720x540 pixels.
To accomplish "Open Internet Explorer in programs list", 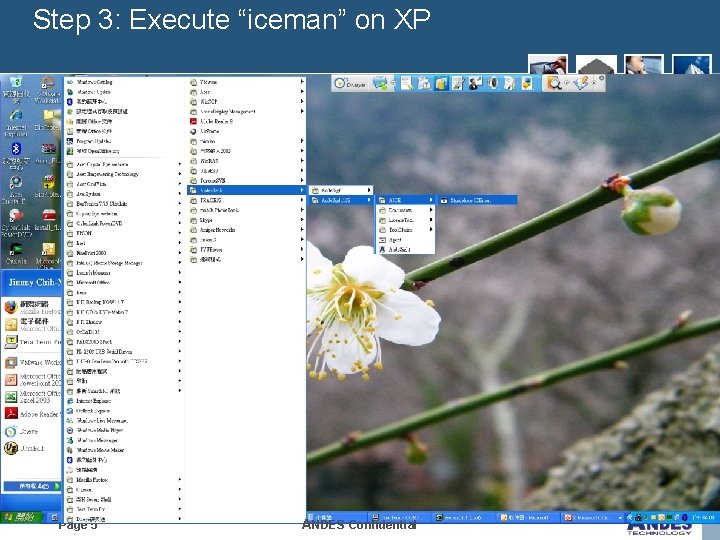I will [x=124, y=401].
